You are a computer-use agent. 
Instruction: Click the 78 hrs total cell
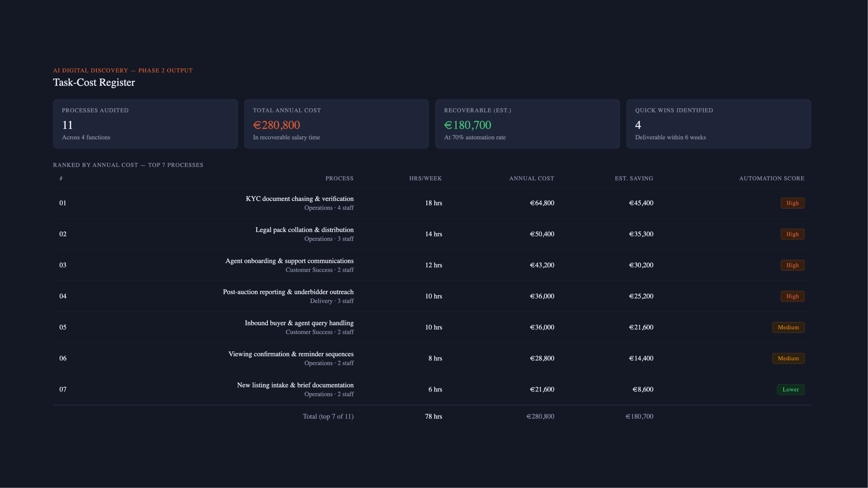tap(433, 416)
